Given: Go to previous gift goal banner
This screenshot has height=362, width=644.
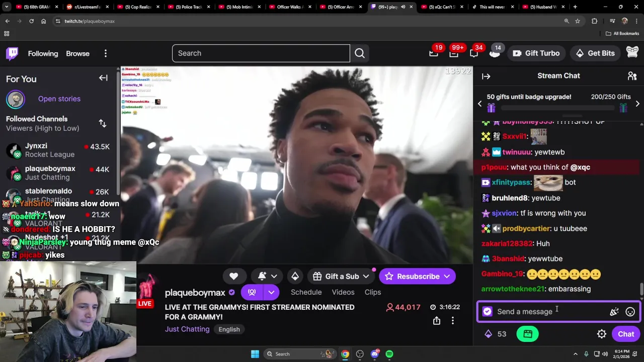Looking at the screenshot, I should click(479, 104).
